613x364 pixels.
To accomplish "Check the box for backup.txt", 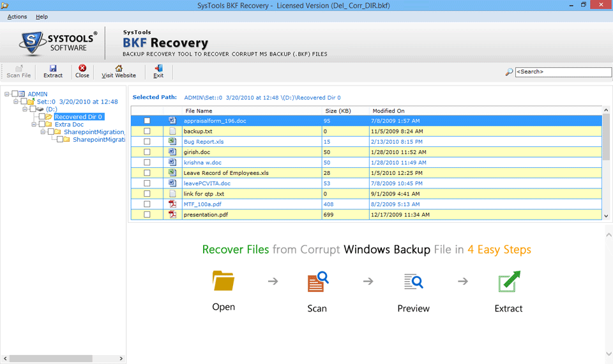I will (147, 131).
